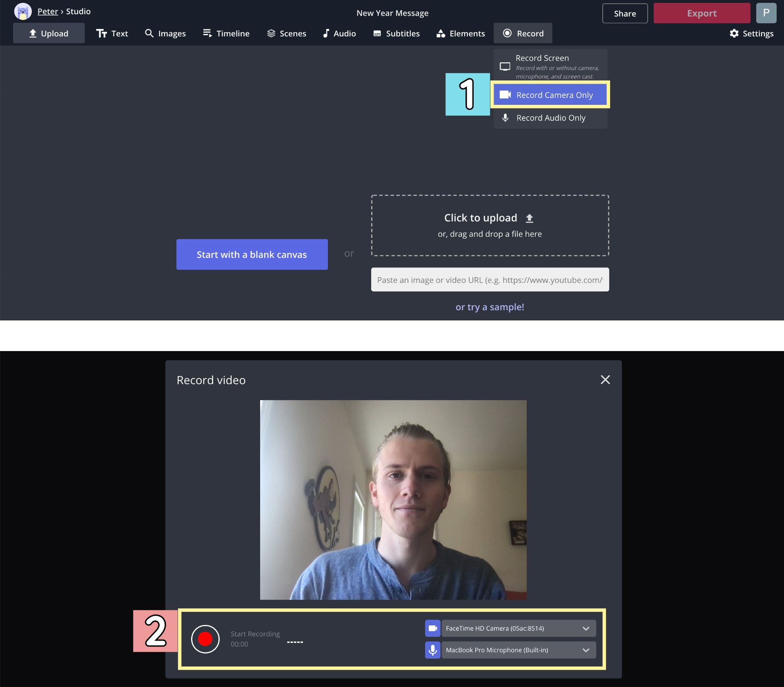Switch to the Timeline view

tap(225, 33)
